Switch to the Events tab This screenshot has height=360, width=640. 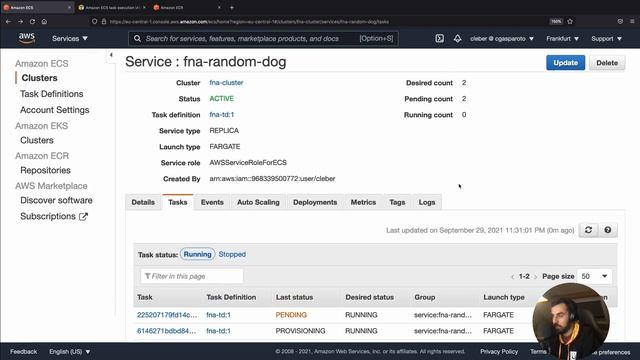(212, 202)
